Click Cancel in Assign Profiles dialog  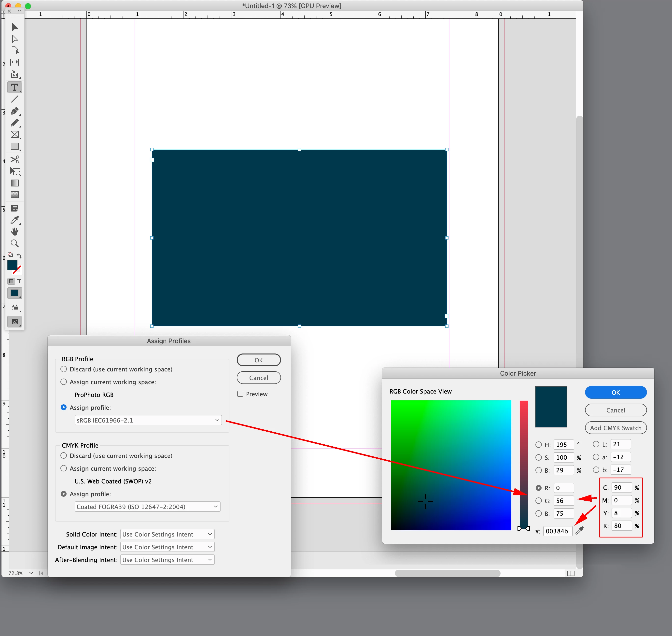[x=259, y=378]
